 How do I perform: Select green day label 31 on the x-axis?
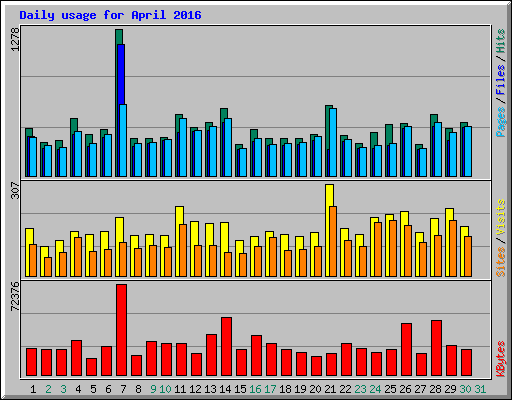pos(480,389)
